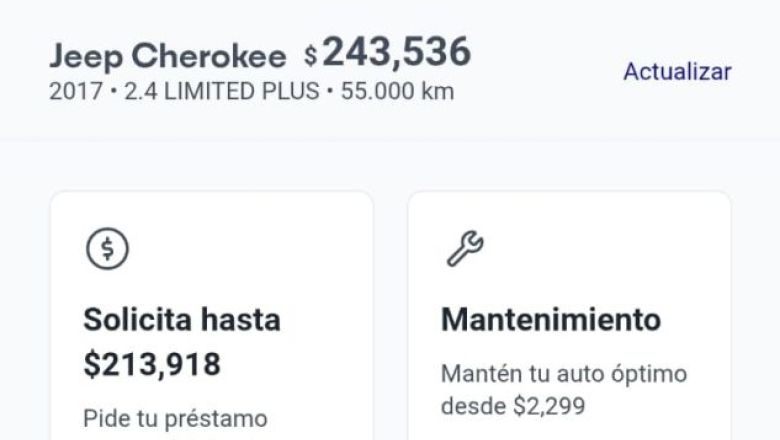
Task: Select the $213,918 loan amount
Action: [152, 364]
